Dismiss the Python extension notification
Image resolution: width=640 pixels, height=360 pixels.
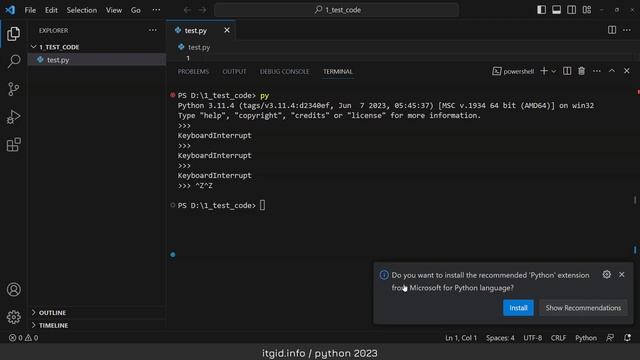[621, 275]
